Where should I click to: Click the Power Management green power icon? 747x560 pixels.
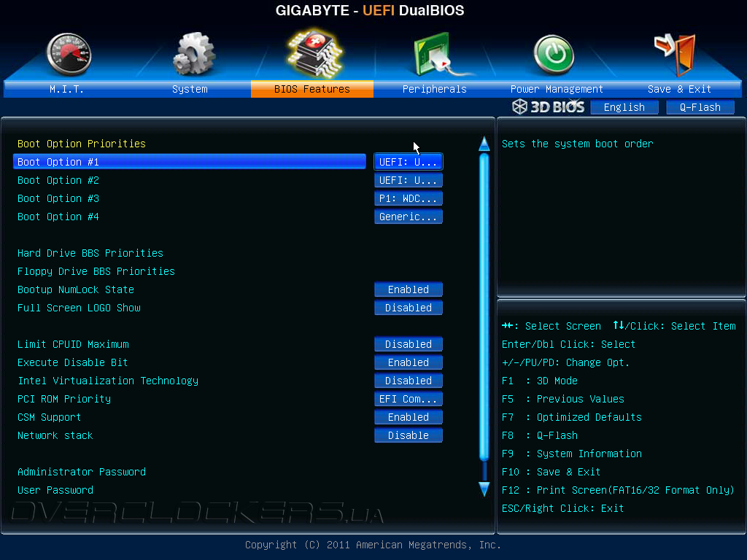[x=554, y=55]
